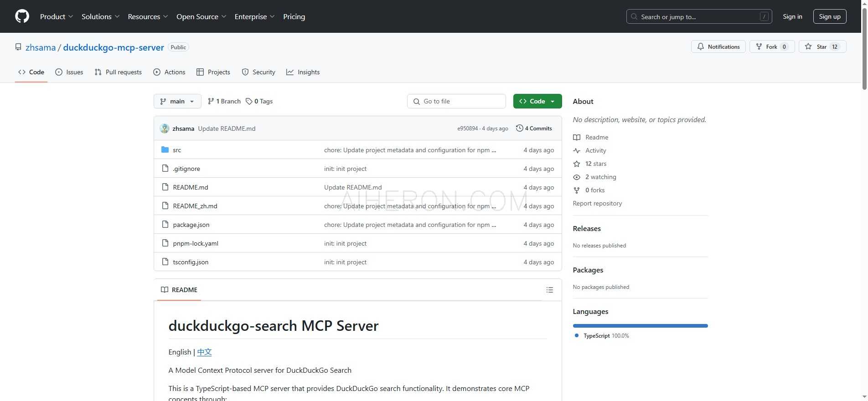Click the book icon on README tab
The height and width of the screenshot is (401, 868).
click(x=165, y=290)
